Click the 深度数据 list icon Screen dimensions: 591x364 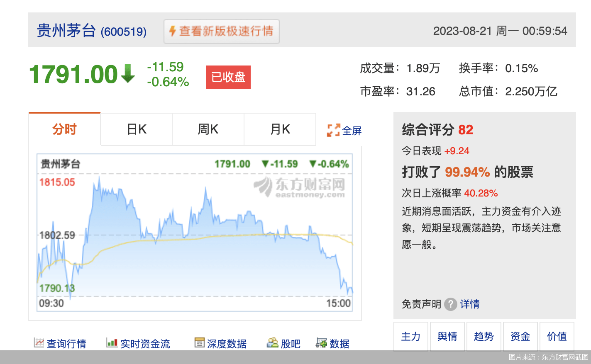pyautogui.click(x=200, y=343)
